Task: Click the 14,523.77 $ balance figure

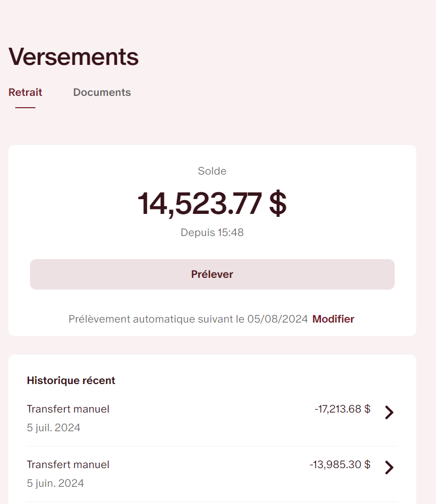Action: (202, 203)
